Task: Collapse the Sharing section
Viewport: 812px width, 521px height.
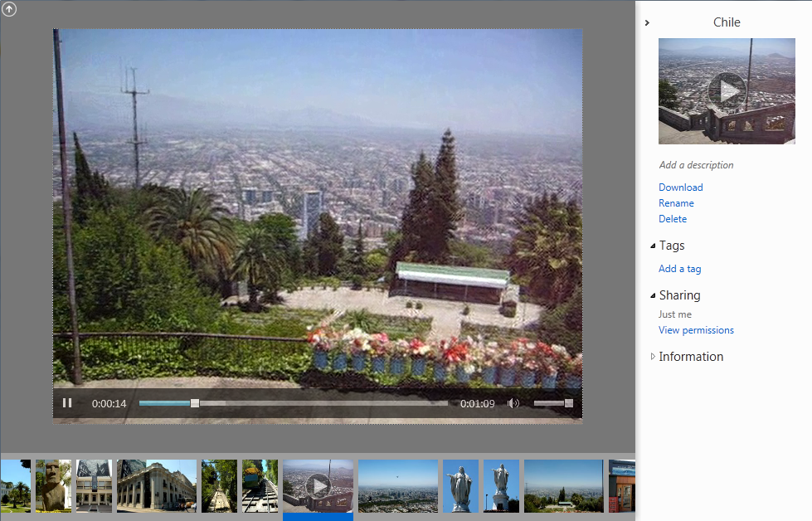Action: 653,295
